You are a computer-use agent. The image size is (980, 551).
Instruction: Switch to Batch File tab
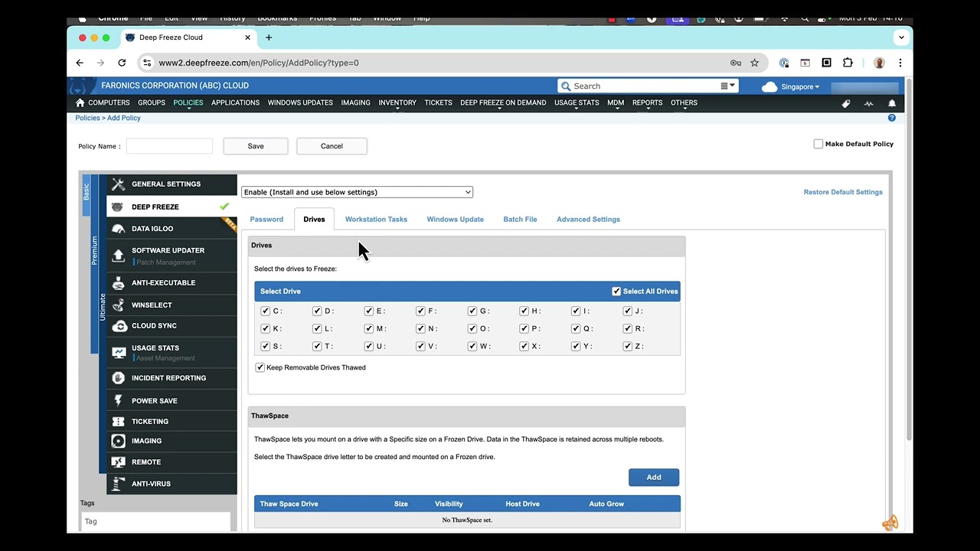click(520, 220)
